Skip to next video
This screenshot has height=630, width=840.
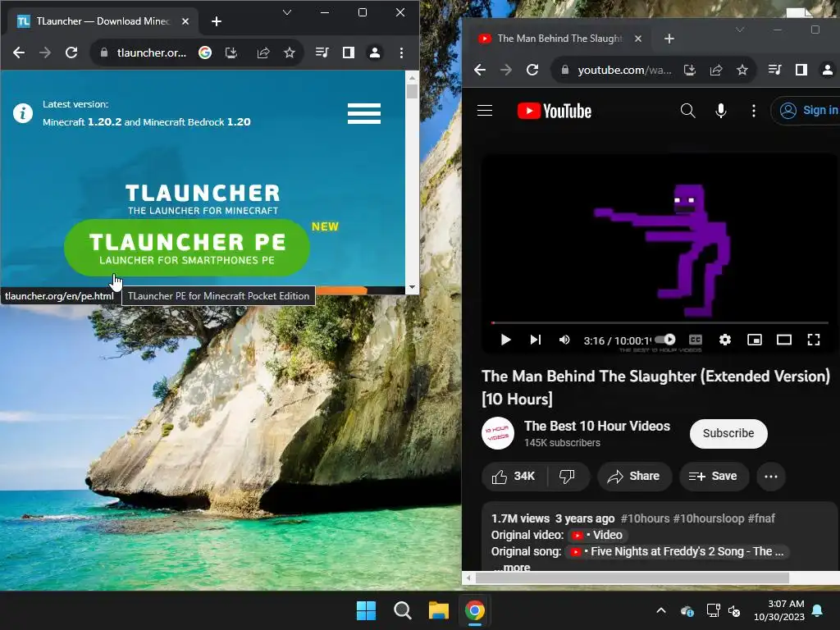coord(535,340)
